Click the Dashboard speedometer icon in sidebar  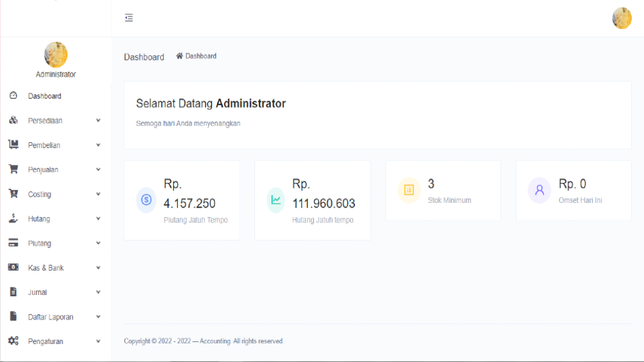coord(13,96)
